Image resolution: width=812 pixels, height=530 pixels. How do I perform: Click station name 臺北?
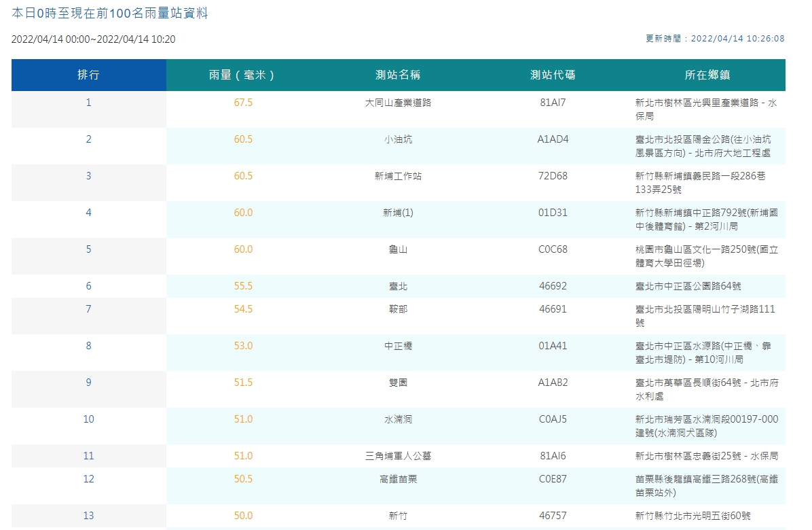pyautogui.click(x=399, y=287)
